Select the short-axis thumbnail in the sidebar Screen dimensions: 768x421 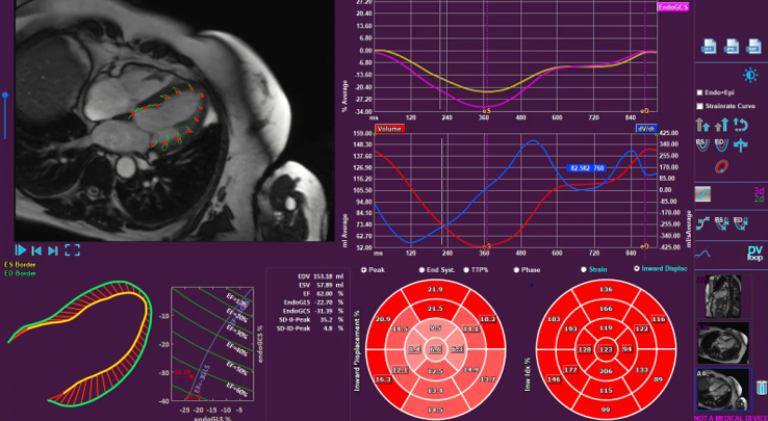point(720,296)
